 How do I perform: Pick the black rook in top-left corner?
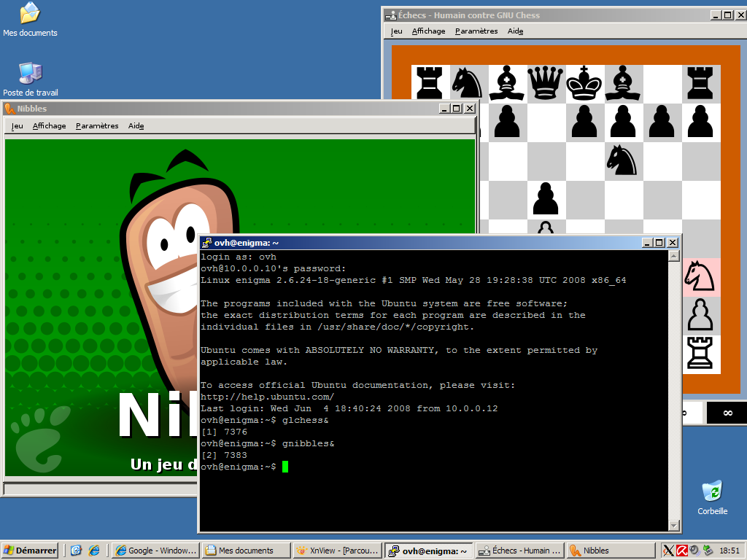[430, 83]
